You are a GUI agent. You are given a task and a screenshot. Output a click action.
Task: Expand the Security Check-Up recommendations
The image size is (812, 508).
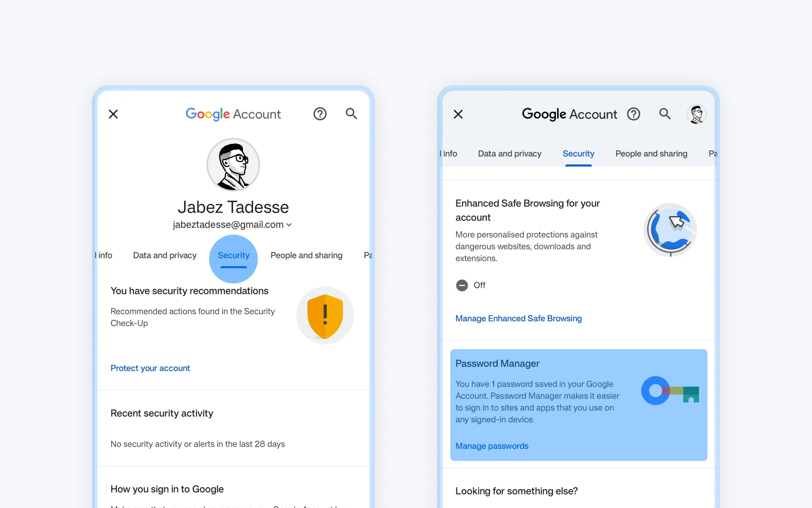150,368
